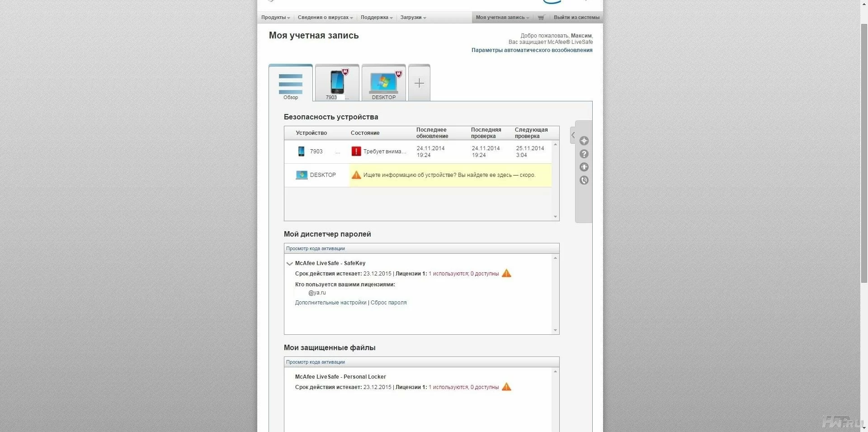The width and height of the screenshot is (868, 432).
Task: Open the headset support chat icon
Action: click(x=584, y=167)
